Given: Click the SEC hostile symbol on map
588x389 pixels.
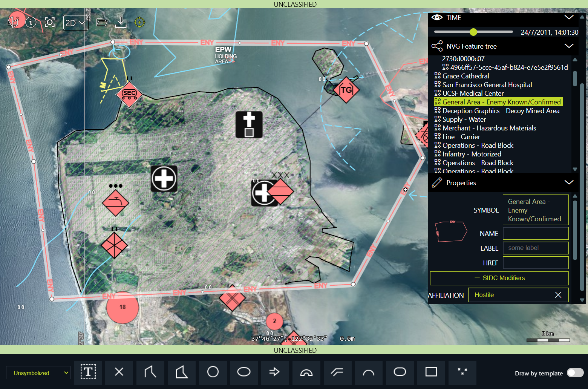Looking at the screenshot, I should click(129, 94).
